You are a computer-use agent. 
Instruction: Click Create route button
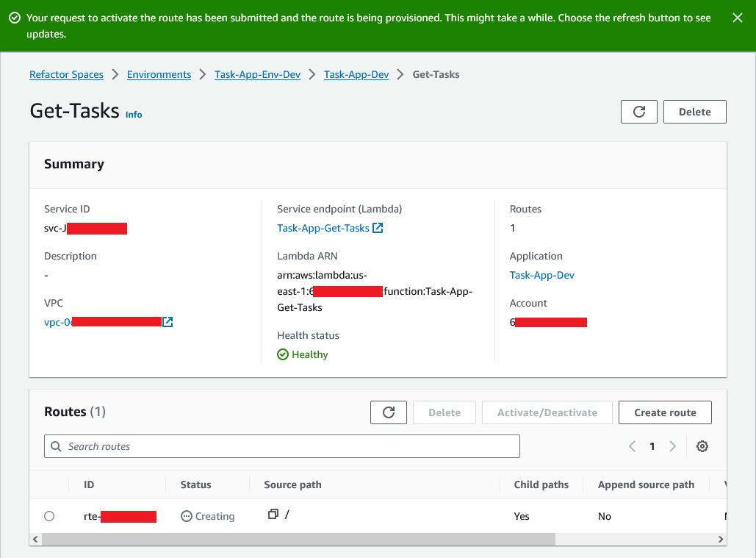click(665, 412)
